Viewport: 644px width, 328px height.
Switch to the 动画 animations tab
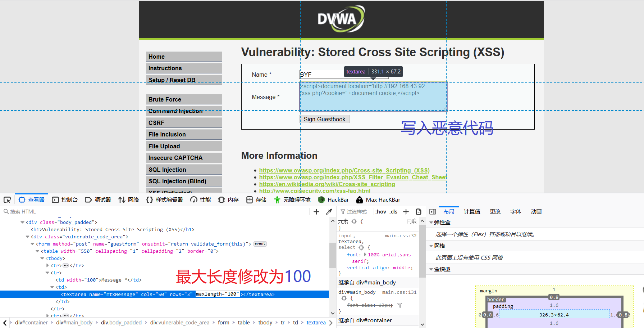[536, 212]
